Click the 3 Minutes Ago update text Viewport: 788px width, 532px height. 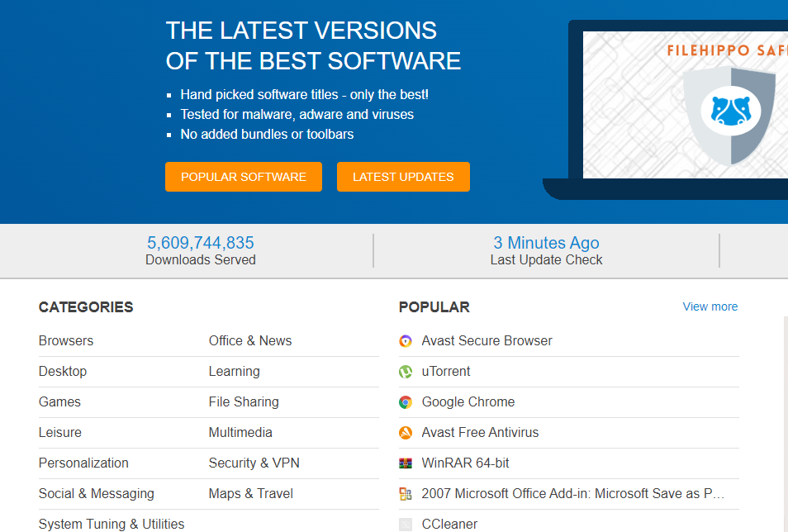(x=546, y=243)
